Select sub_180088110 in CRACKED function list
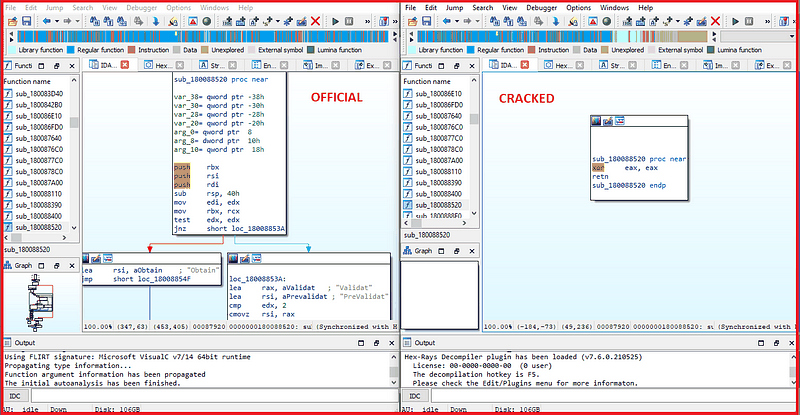 (439, 172)
